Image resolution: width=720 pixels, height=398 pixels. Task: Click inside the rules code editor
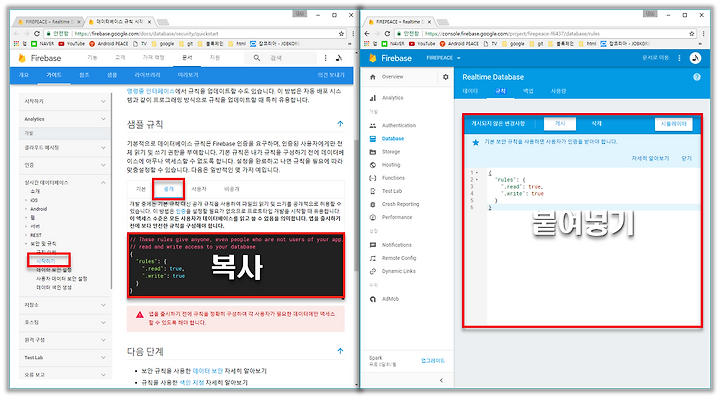[x=593, y=247]
